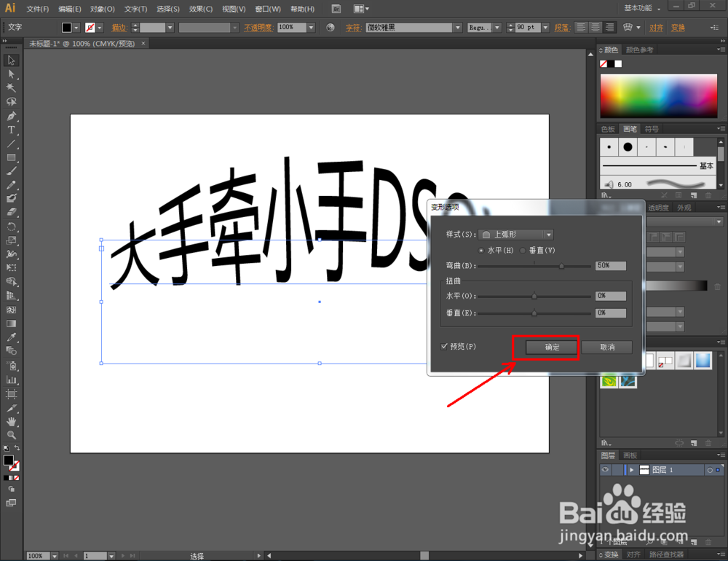Select the Eyedropper tool

click(11, 337)
